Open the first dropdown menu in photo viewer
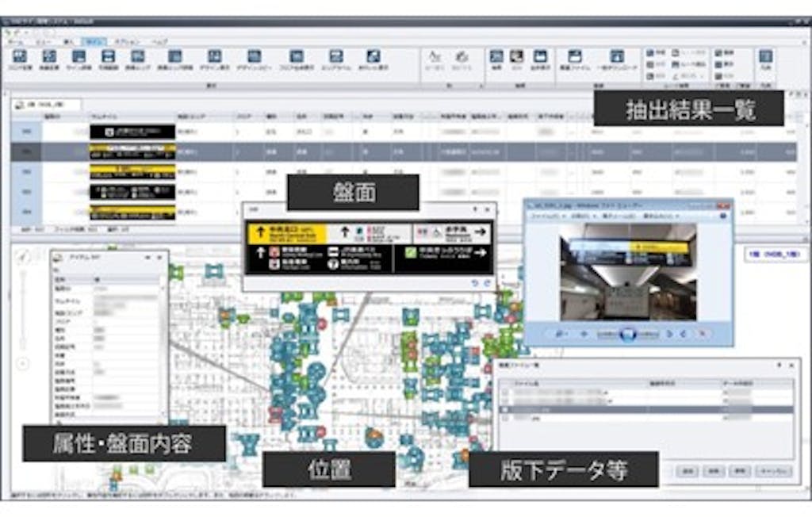812x517 pixels. coord(546,216)
